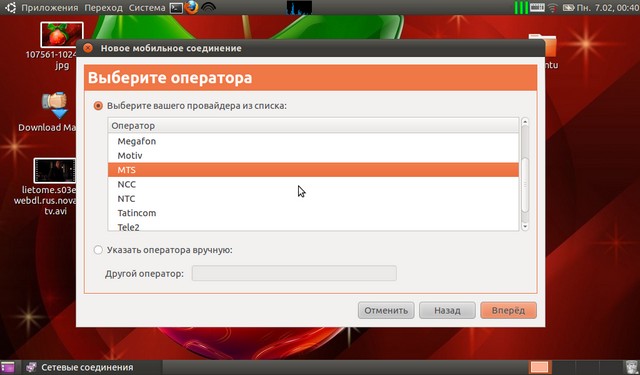The height and width of the screenshot is (375, 640).
Task: Open the clock showing Пн. 7.02, 00:40
Action: click(x=608, y=8)
